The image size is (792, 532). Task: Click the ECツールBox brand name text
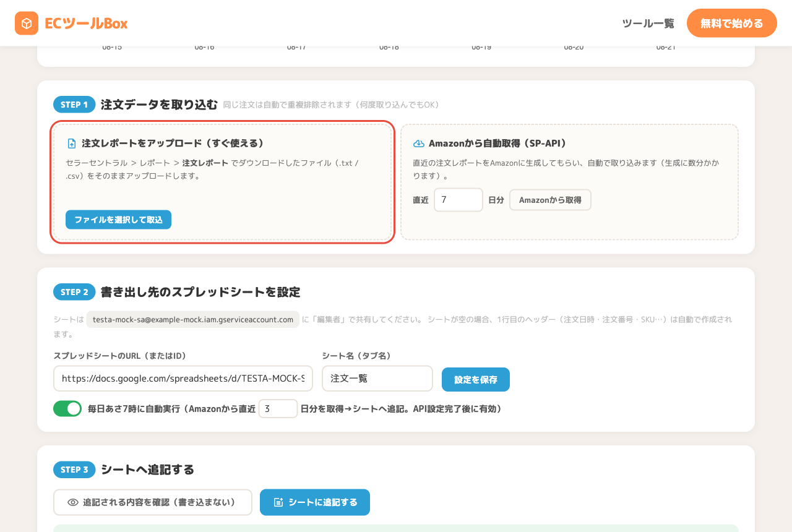click(x=86, y=24)
